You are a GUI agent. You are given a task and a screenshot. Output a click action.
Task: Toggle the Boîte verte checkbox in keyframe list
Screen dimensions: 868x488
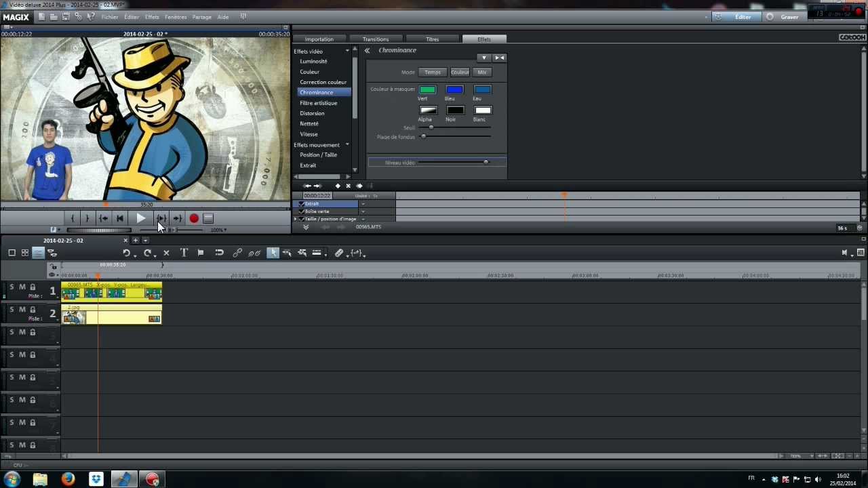[x=302, y=211]
